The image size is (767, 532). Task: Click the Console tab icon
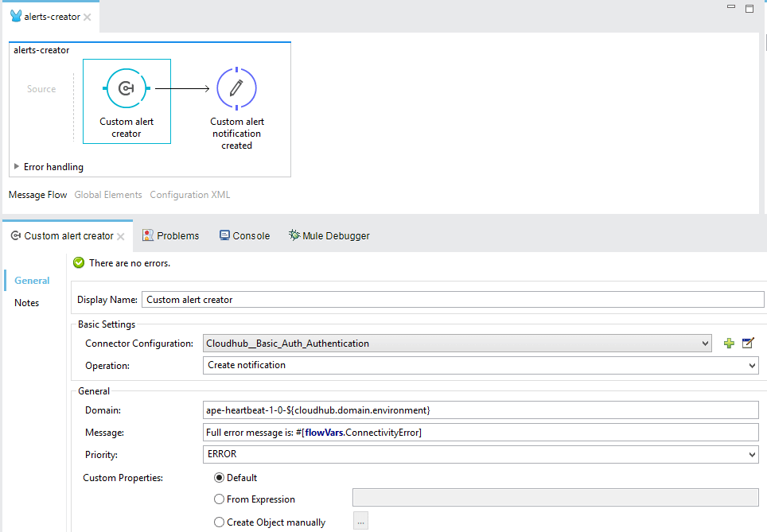[224, 235]
